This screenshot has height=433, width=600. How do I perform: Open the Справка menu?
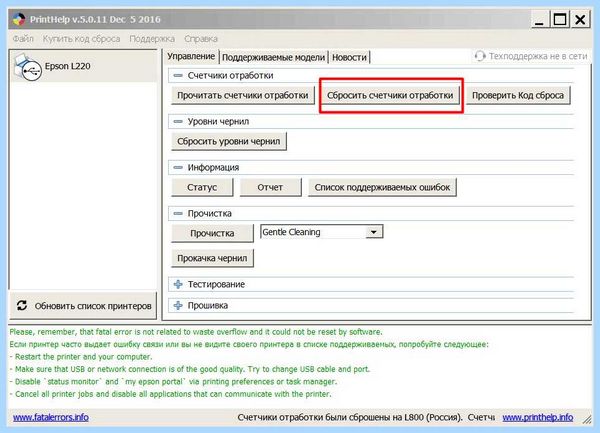coord(201,39)
